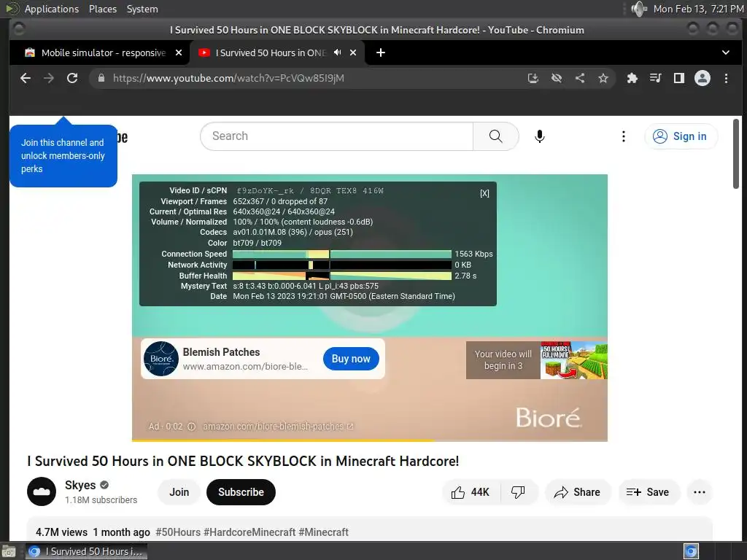
Task: Switch to the Mobile simulator tab
Action: [103, 52]
